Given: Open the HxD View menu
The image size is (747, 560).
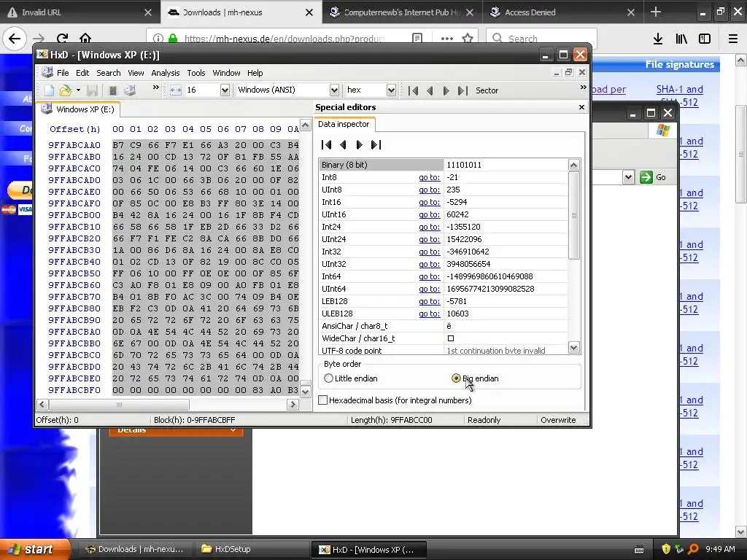Looking at the screenshot, I should (x=136, y=73).
